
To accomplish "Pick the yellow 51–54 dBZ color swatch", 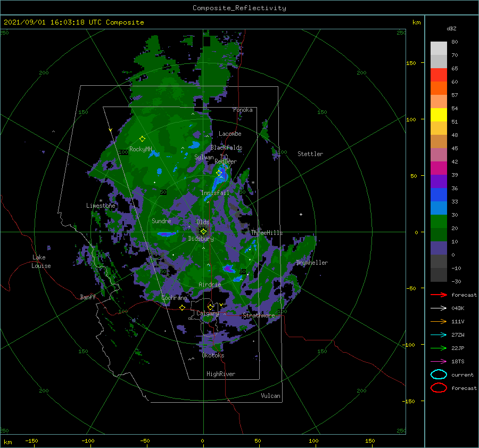I will coord(439,115).
